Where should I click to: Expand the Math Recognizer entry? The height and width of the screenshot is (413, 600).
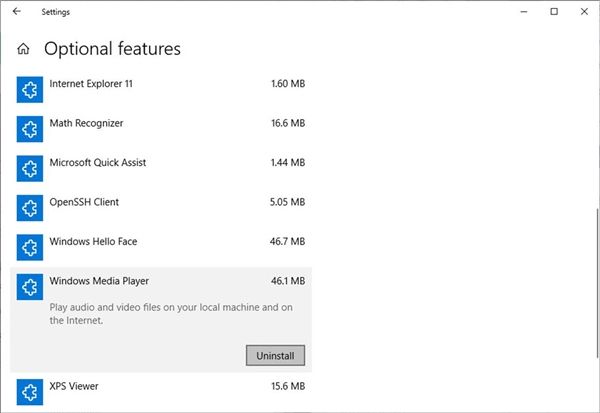click(161, 129)
